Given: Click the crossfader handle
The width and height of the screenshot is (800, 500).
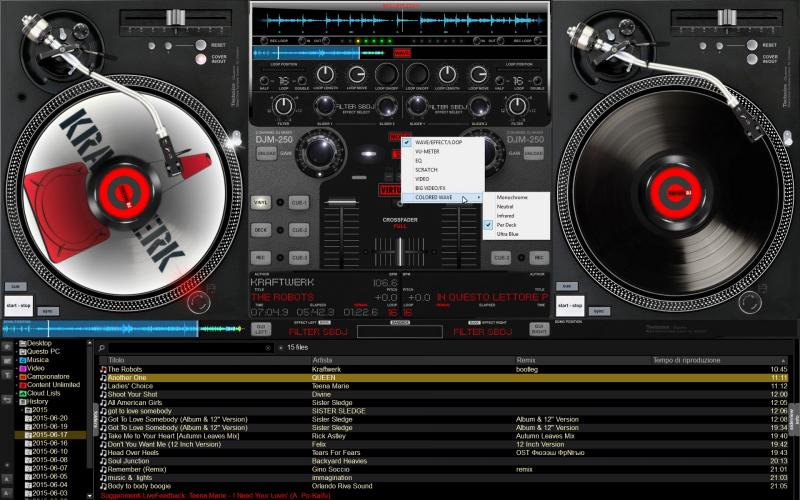Looking at the screenshot, I should pyautogui.click(x=400, y=251).
